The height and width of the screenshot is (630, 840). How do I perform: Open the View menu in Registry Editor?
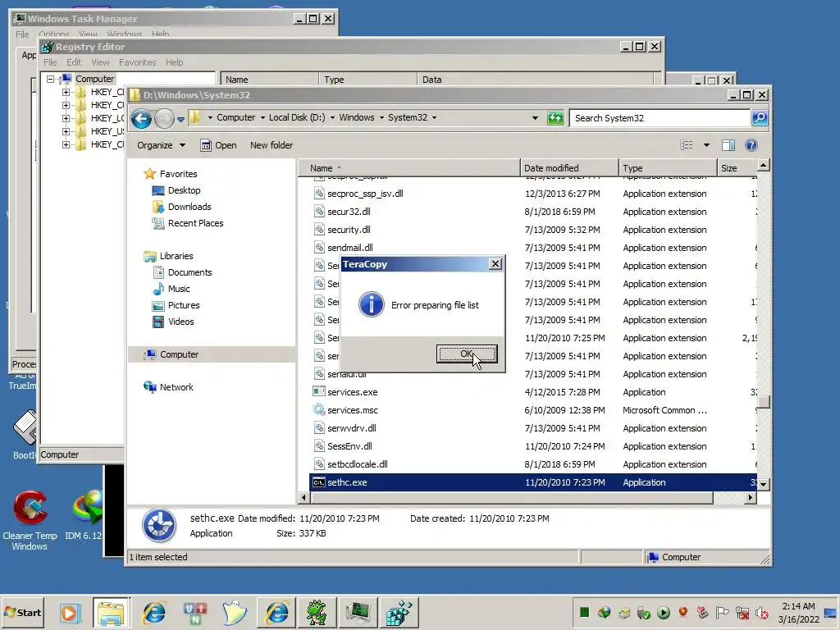click(100, 62)
